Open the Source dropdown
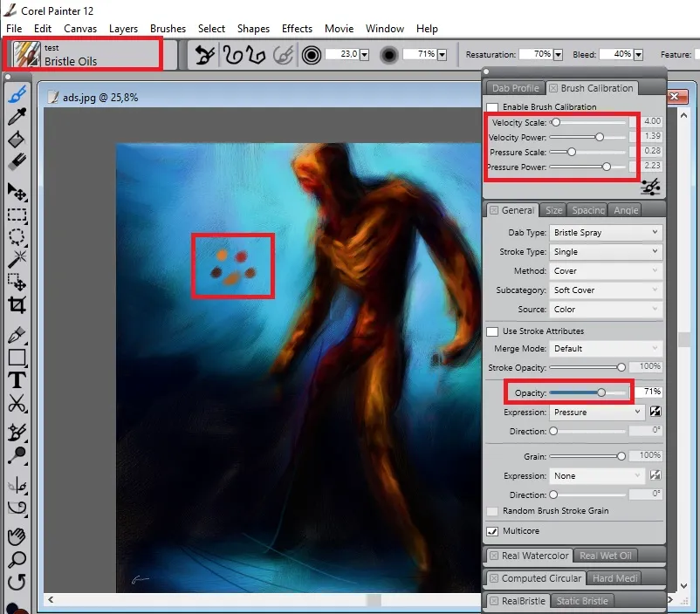 [606, 310]
